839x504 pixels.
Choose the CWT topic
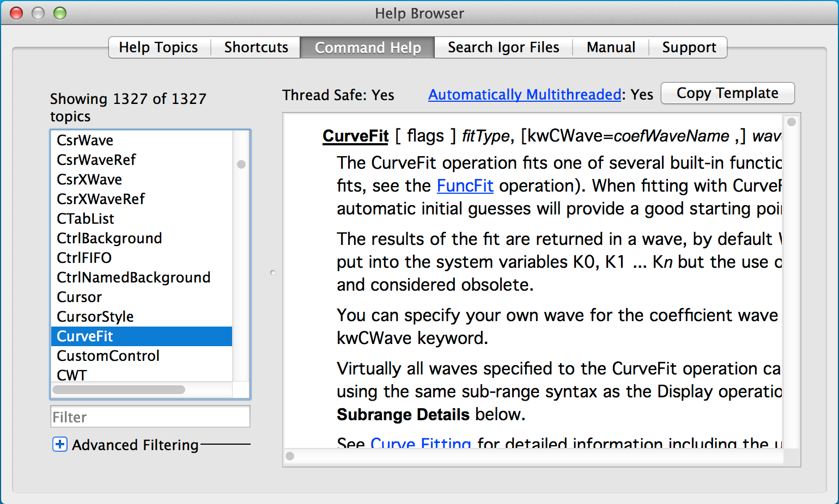142,374
